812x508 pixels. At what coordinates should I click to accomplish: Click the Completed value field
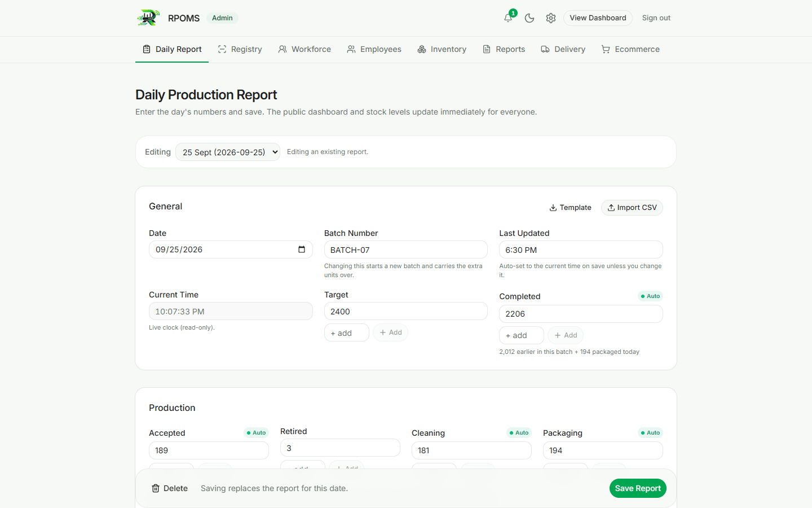click(x=581, y=314)
